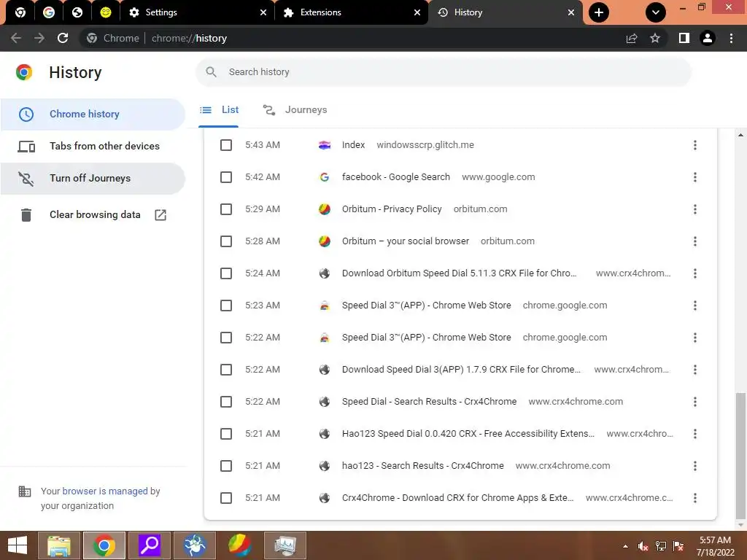
Task: Switch to the pinned smiley face tab
Action: (x=106, y=12)
